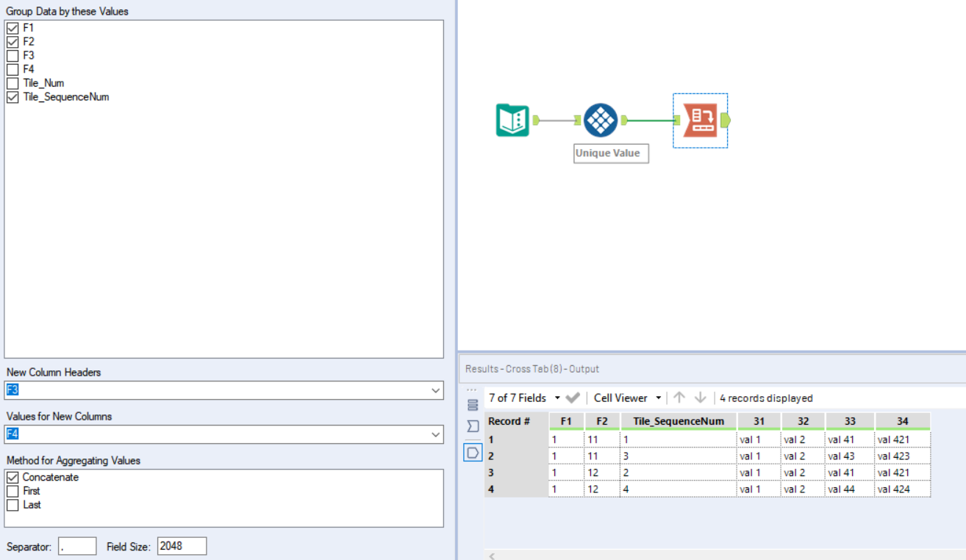Click the down arrow in the Results toolbar
Screen dimensions: 966x560
tap(699, 398)
